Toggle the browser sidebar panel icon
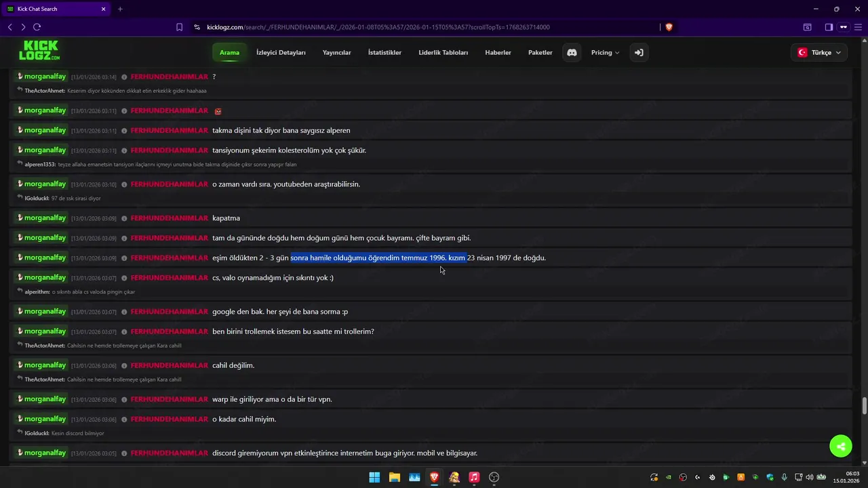868x488 pixels. coord(829,27)
